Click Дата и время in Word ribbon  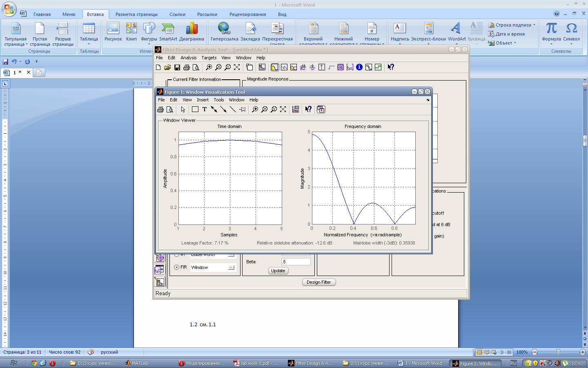(x=506, y=34)
